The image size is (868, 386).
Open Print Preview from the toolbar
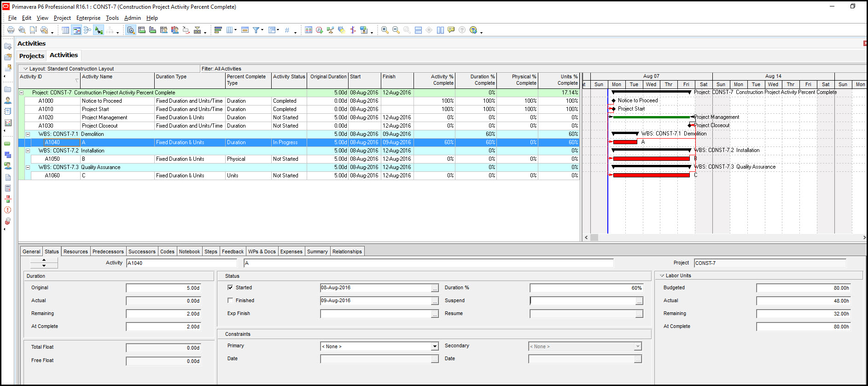pos(22,30)
